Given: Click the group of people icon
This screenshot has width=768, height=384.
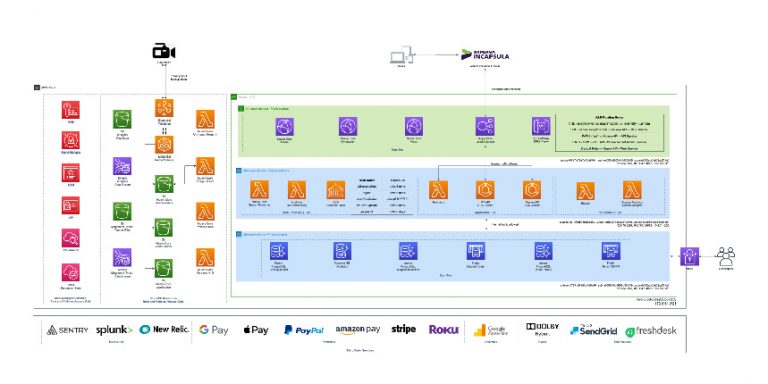Looking at the screenshot, I should [725, 256].
